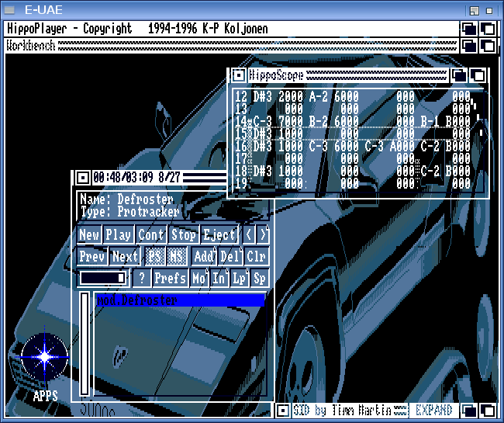Click the SID window close gadget
The width and height of the screenshot is (504, 423).
click(x=283, y=411)
